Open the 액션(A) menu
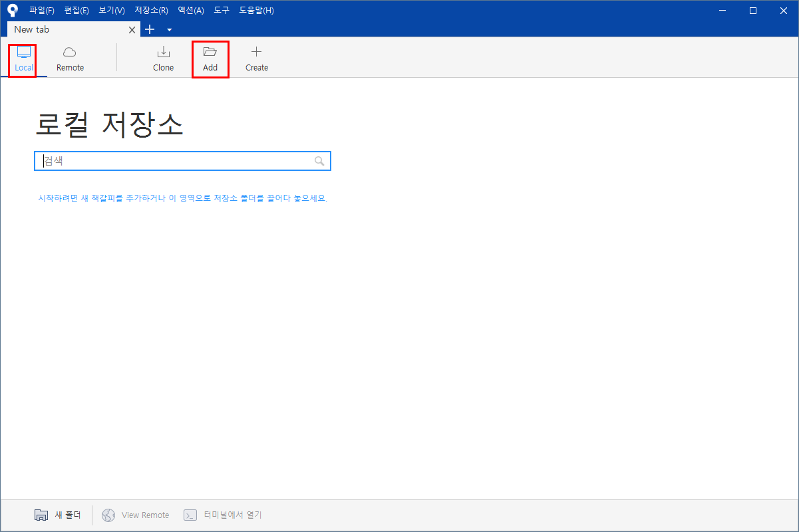799x532 pixels. coord(191,11)
